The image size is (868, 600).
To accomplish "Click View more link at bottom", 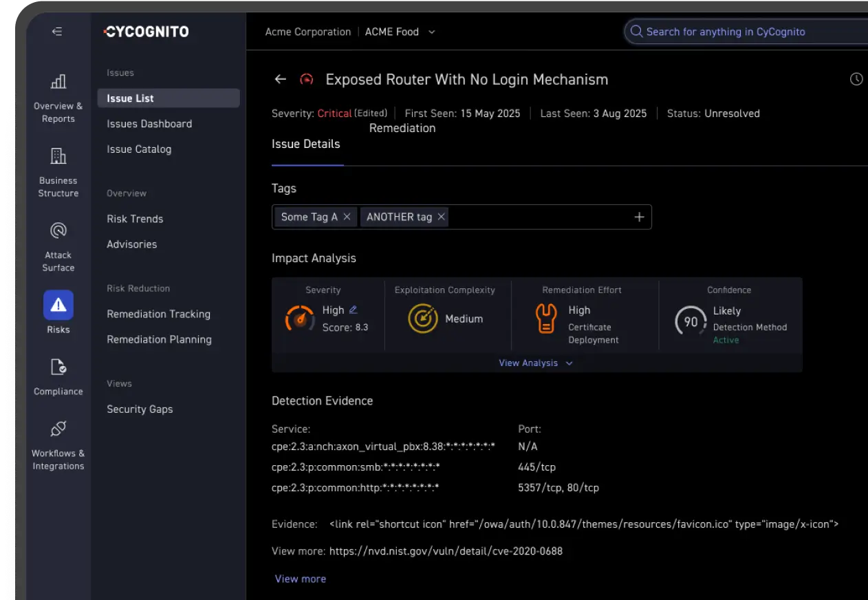I will pyautogui.click(x=301, y=579).
